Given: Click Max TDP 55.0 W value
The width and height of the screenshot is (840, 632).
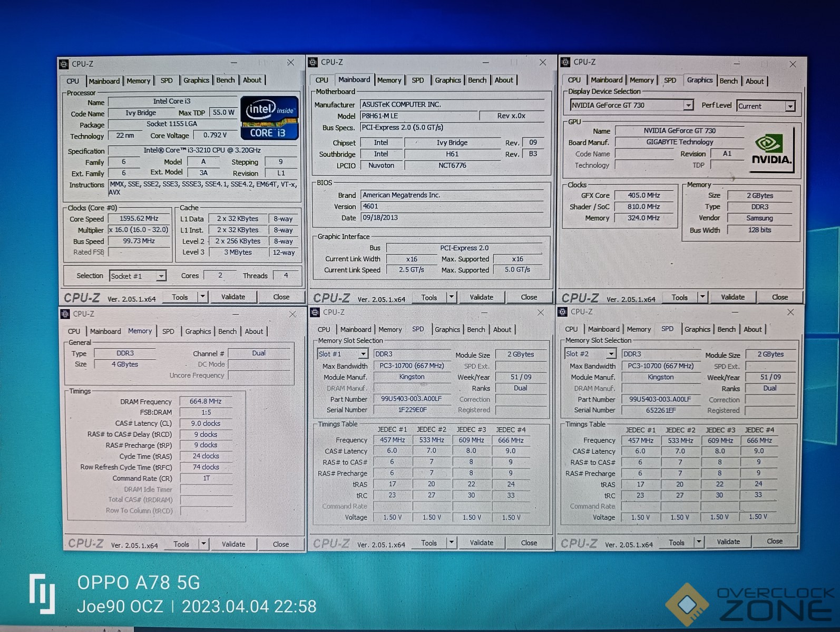Looking at the screenshot, I should click(x=223, y=113).
